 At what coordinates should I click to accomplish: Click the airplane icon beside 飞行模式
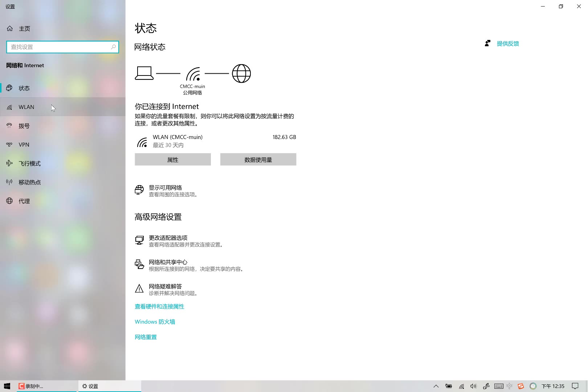(x=9, y=163)
